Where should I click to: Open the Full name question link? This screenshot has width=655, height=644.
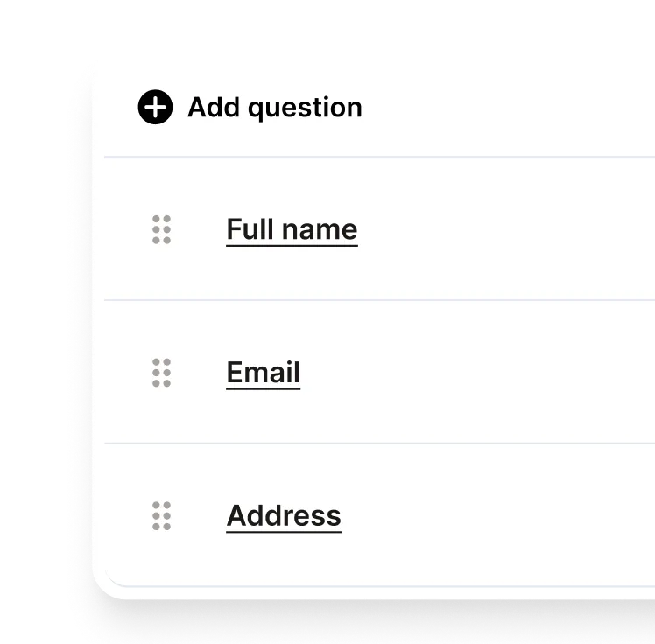[292, 229]
